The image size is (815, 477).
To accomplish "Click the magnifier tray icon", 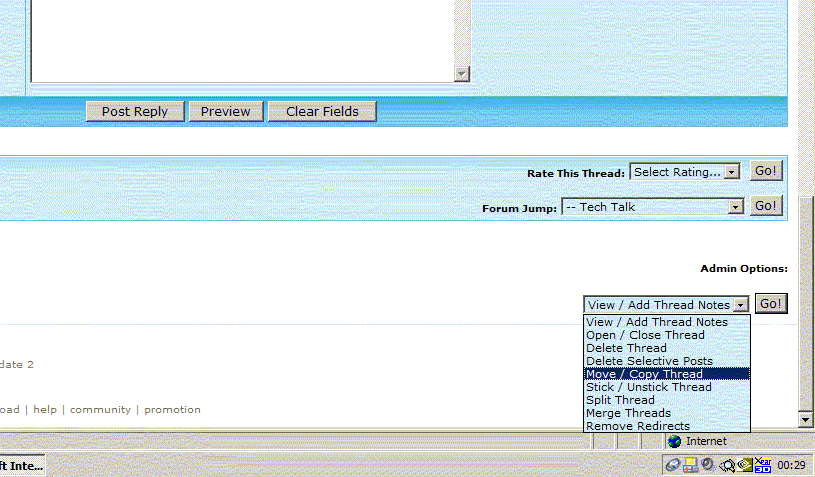I will 727,465.
